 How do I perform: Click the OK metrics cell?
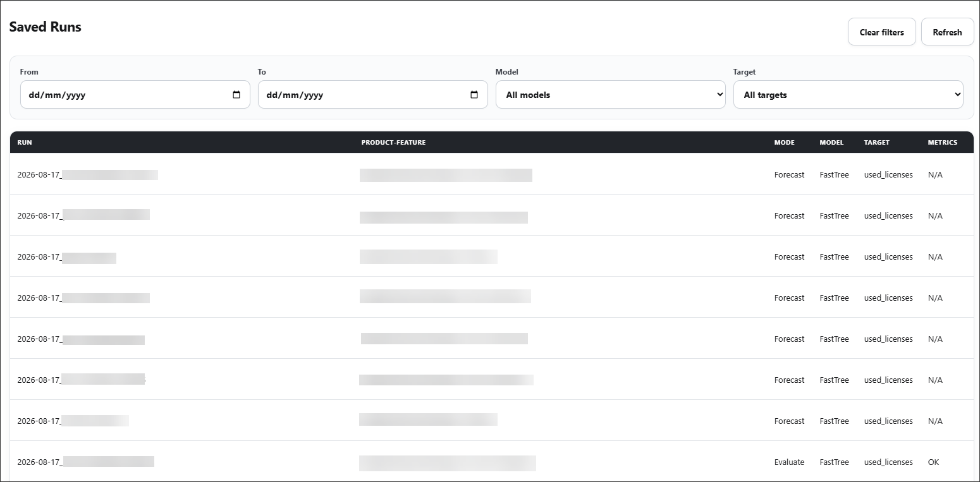pyautogui.click(x=933, y=462)
